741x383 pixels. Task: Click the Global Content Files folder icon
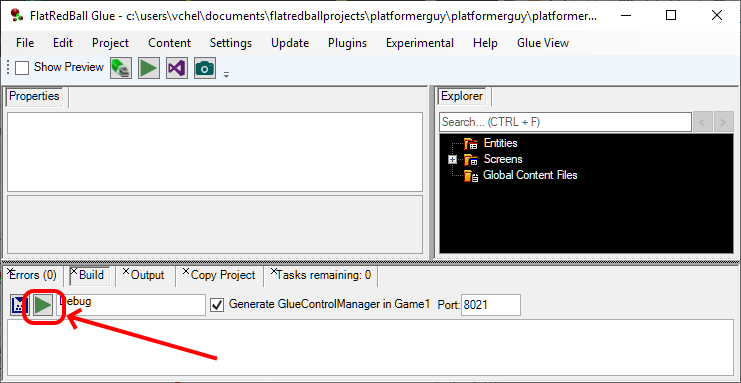click(x=471, y=176)
